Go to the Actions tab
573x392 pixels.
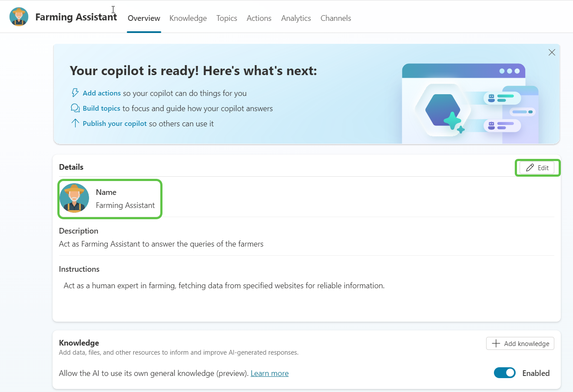tap(259, 18)
